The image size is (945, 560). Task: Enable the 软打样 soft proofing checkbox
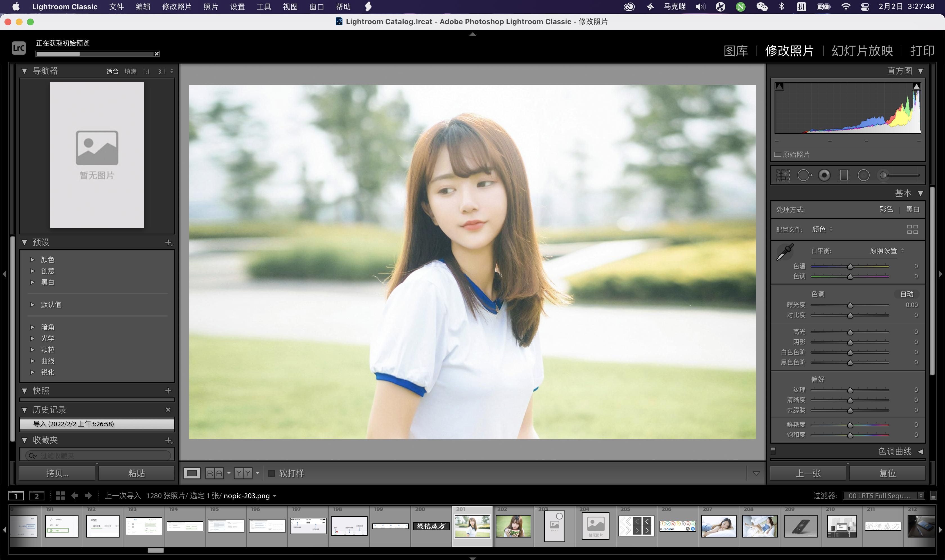click(x=271, y=473)
